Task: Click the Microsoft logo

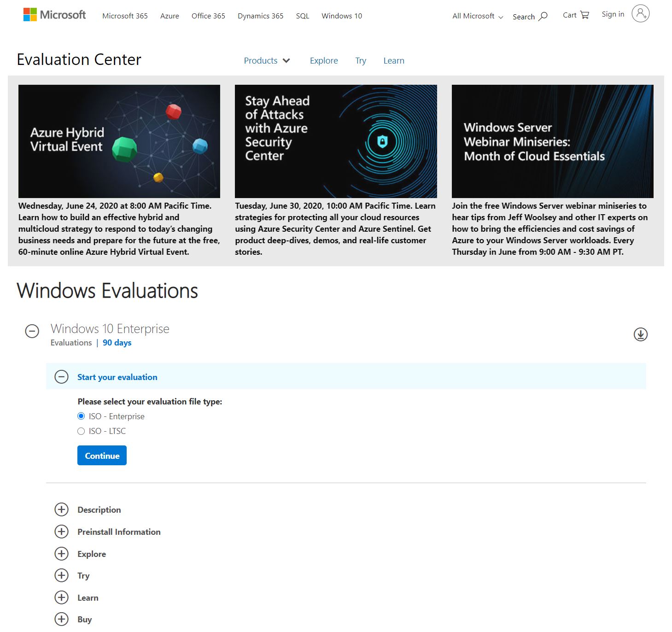Action: coord(54,15)
